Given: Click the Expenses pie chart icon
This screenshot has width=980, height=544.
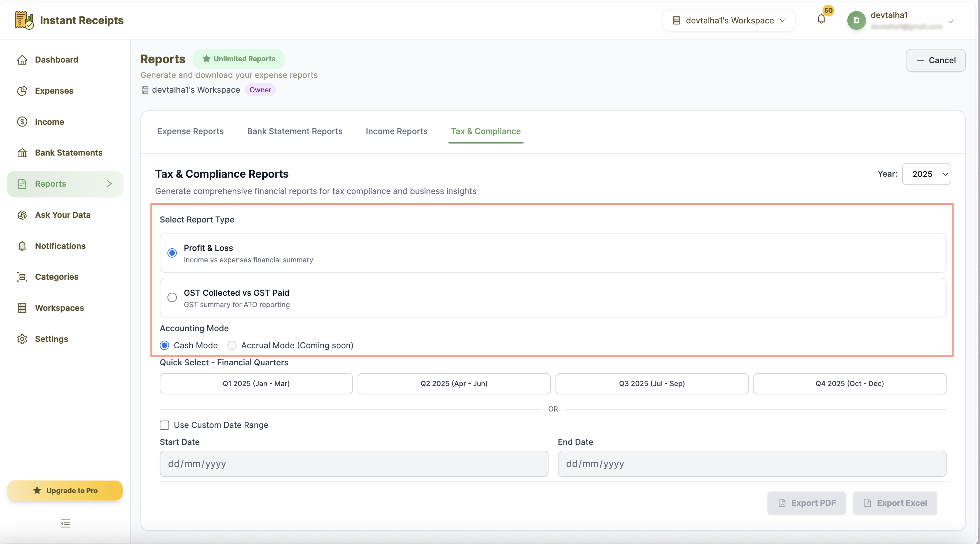Looking at the screenshot, I should (22, 91).
